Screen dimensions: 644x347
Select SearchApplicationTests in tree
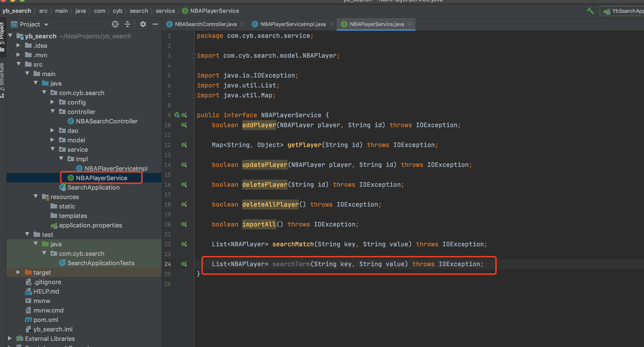pos(101,263)
